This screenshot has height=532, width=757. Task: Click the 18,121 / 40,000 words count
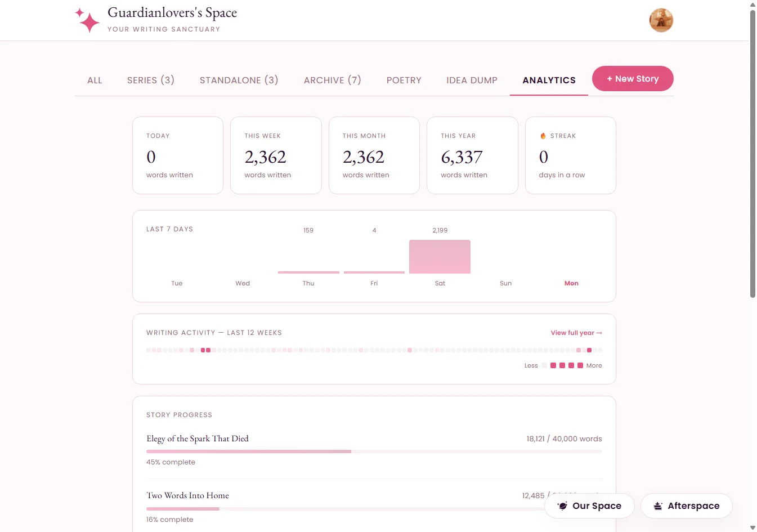[565, 439]
